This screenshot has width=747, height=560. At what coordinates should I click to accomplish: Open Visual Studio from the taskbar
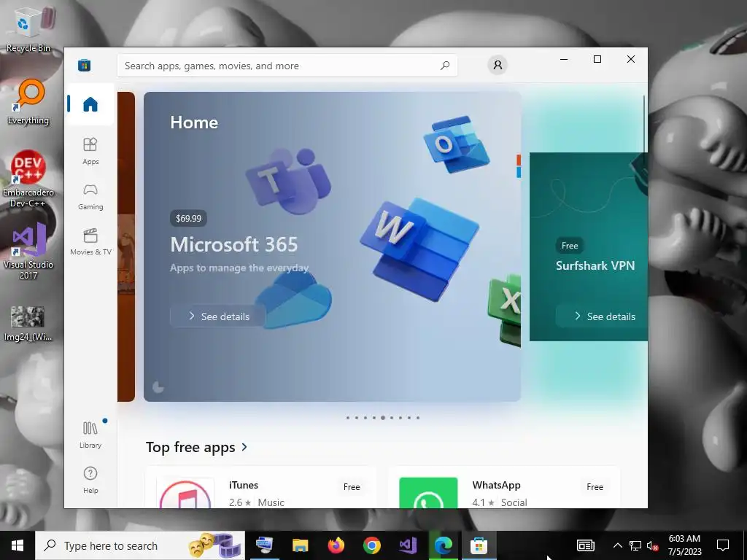tap(408, 545)
